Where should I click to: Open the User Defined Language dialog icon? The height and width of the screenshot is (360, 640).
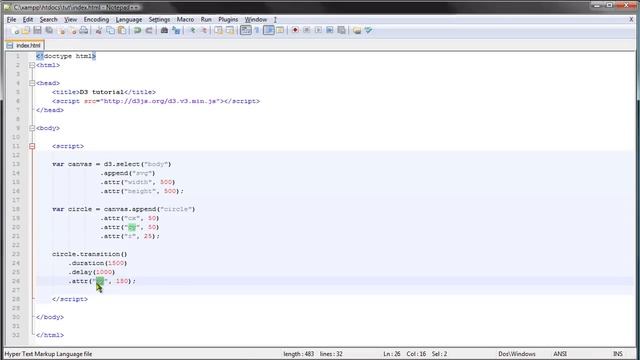point(280,30)
